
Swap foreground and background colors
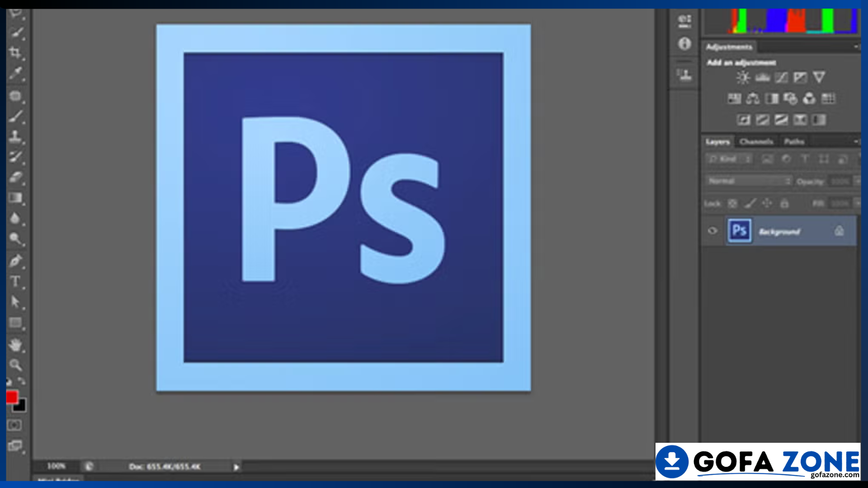22,381
